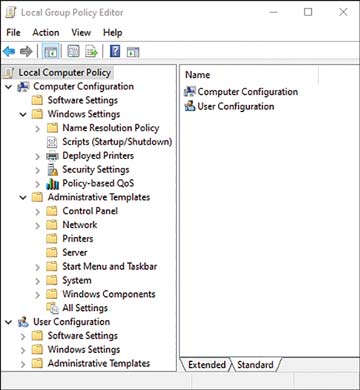Select Start Menu and Taskbar label
Viewport: 360px width, 390px height.
110,267
